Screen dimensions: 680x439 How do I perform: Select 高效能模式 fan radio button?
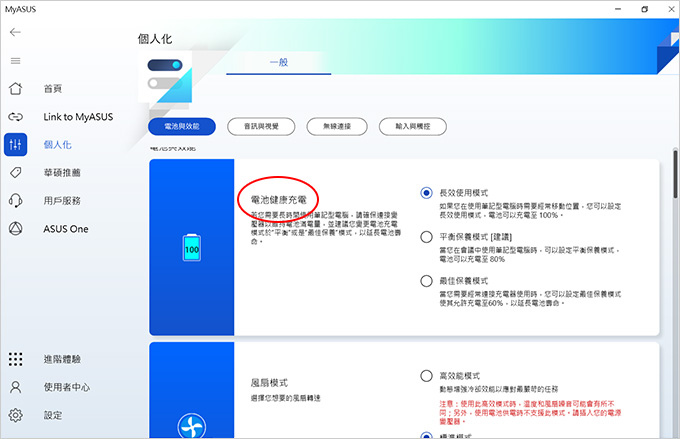(426, 376)
